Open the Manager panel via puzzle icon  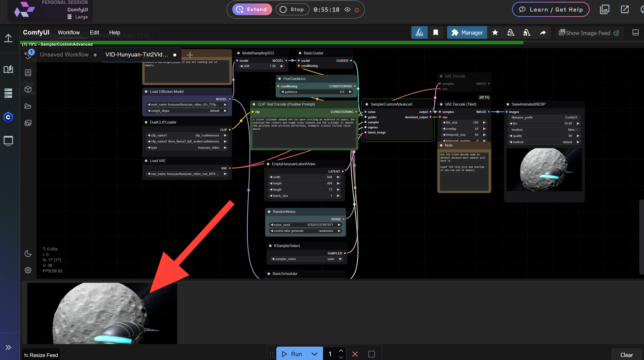[467, 32]
